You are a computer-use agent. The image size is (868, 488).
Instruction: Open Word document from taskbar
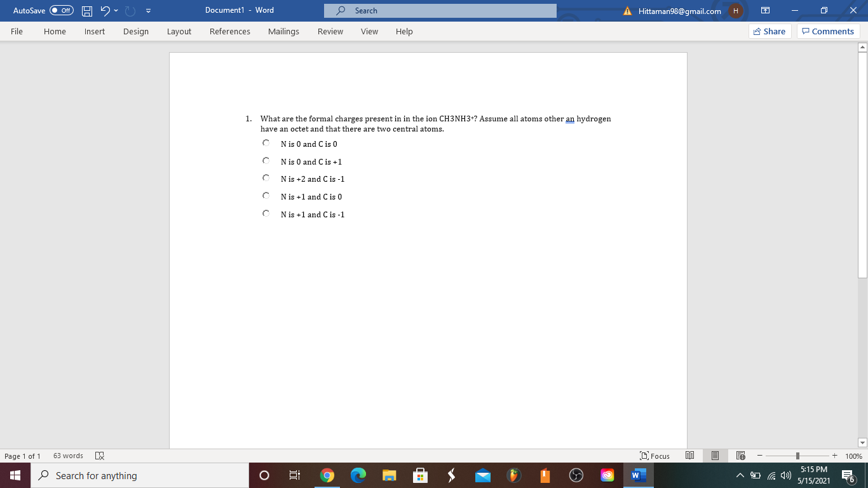click(x=638, y=475)
